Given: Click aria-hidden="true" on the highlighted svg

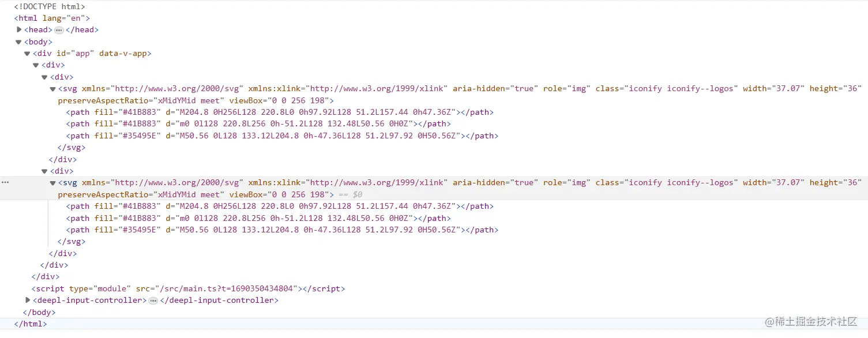Looking at the screenshot, I should (x=495, y=182).
